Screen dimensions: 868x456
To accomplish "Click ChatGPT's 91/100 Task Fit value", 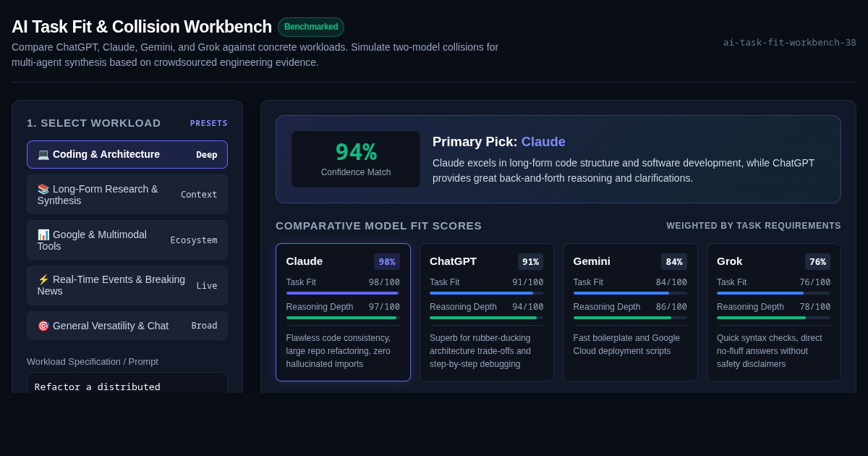I will [528, 282].
